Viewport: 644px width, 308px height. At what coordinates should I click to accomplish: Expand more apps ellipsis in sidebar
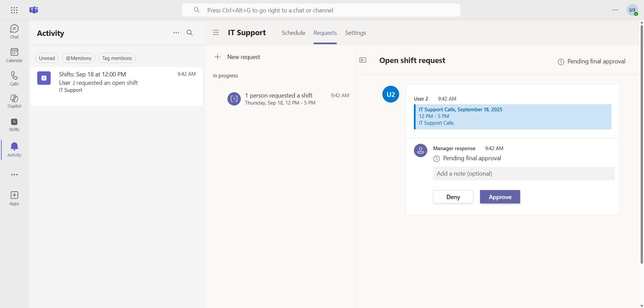pos(14,175)
